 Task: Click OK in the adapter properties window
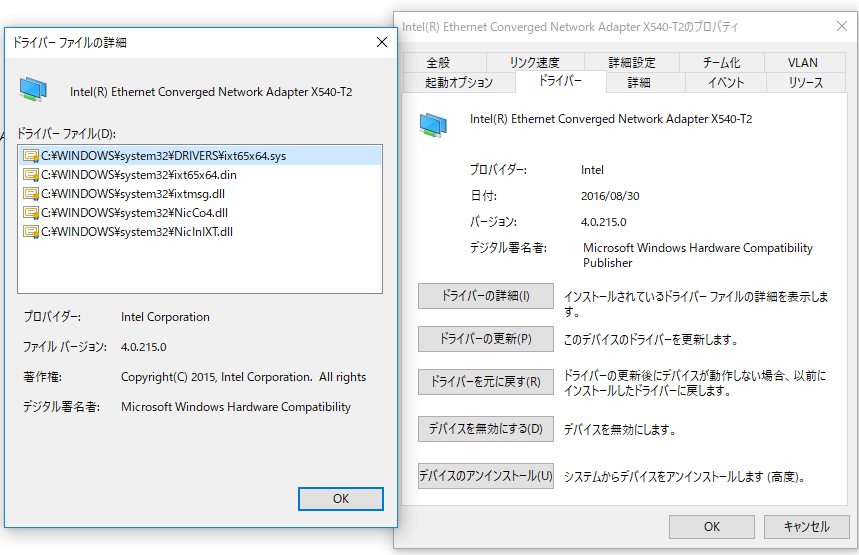pos(712,527)
